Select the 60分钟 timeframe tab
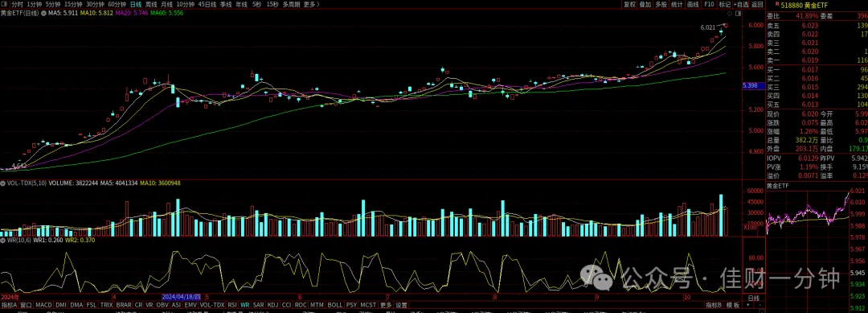 coord(117,5)
